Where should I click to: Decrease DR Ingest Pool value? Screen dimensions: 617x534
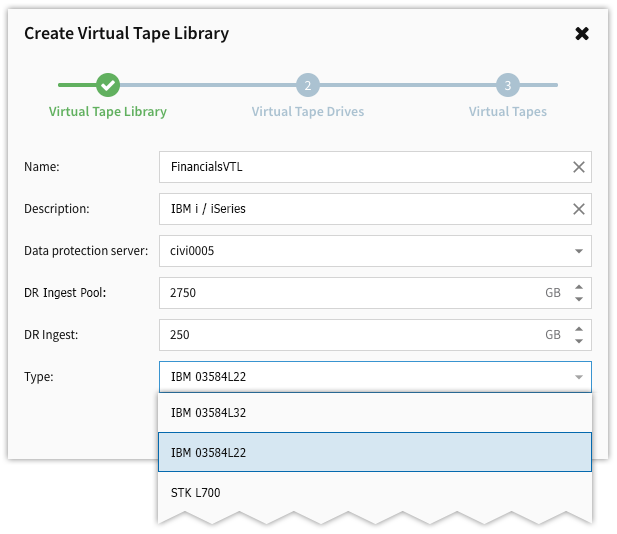(x=578, y=299)
